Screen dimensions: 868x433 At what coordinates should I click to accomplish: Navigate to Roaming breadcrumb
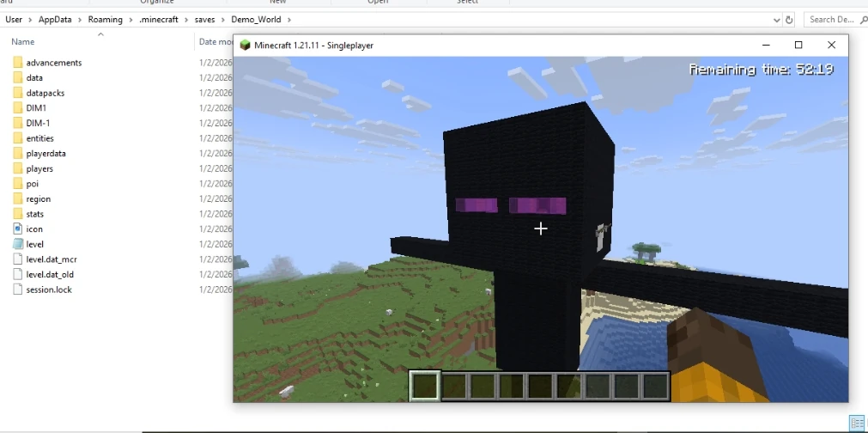tap(106, 20)
